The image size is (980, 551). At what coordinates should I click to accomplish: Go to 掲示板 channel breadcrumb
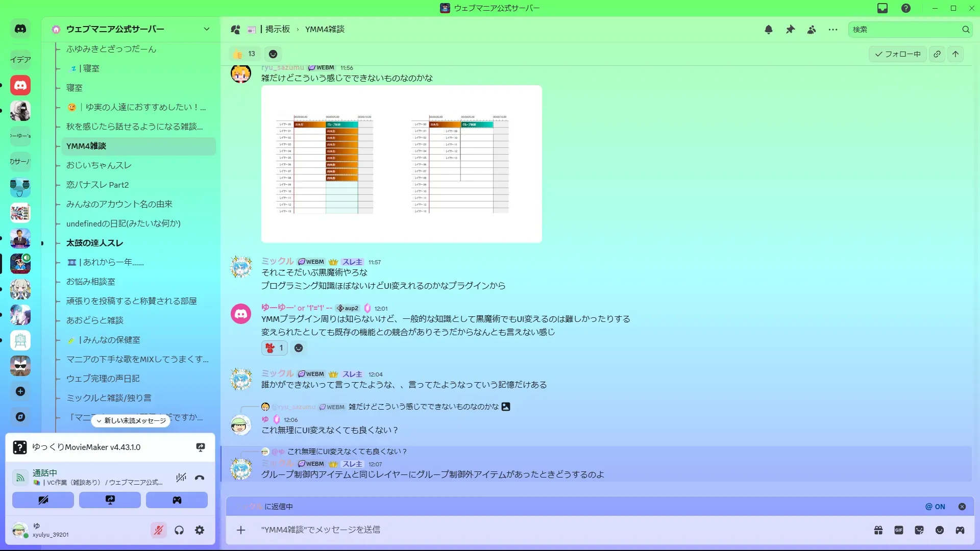tap(277, 30)
